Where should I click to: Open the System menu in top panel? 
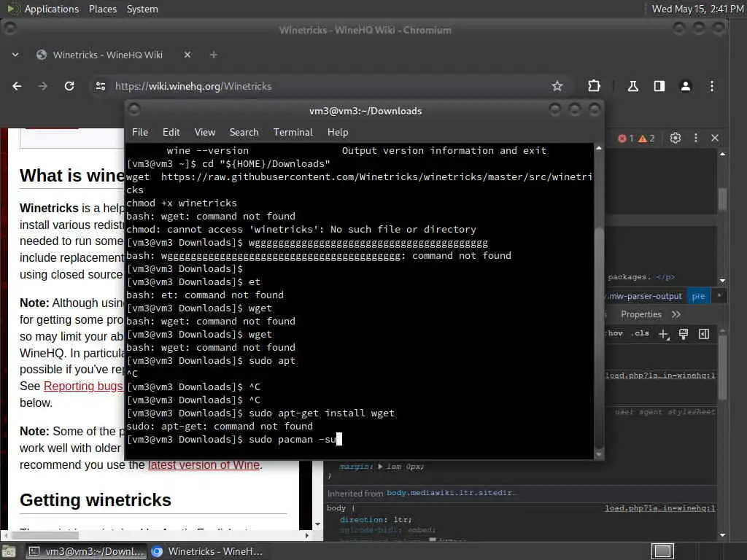(142, 9)
